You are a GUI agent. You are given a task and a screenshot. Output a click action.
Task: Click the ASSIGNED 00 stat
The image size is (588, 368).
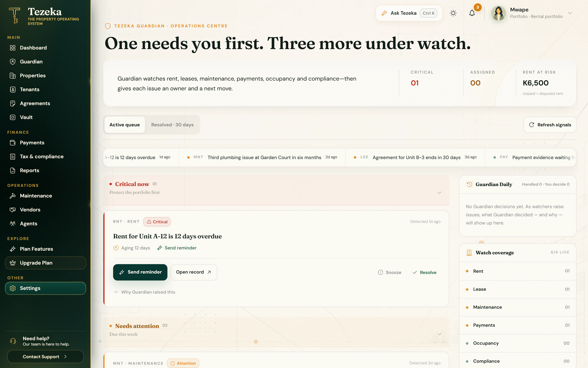(483, 78)
